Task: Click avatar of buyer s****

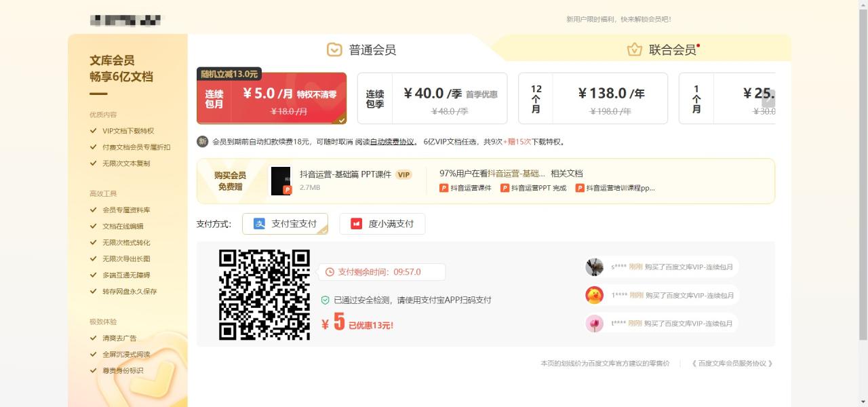Action: tap(595, 267)
